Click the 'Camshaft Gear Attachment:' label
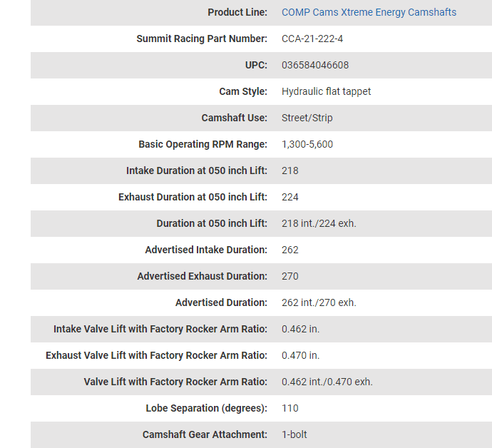The height and width of the screenshot is (448, 492). (205, 434)
